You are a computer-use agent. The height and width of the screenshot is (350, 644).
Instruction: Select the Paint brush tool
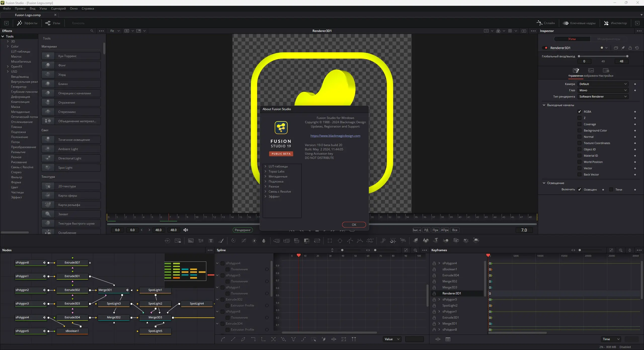coord(221,241)
